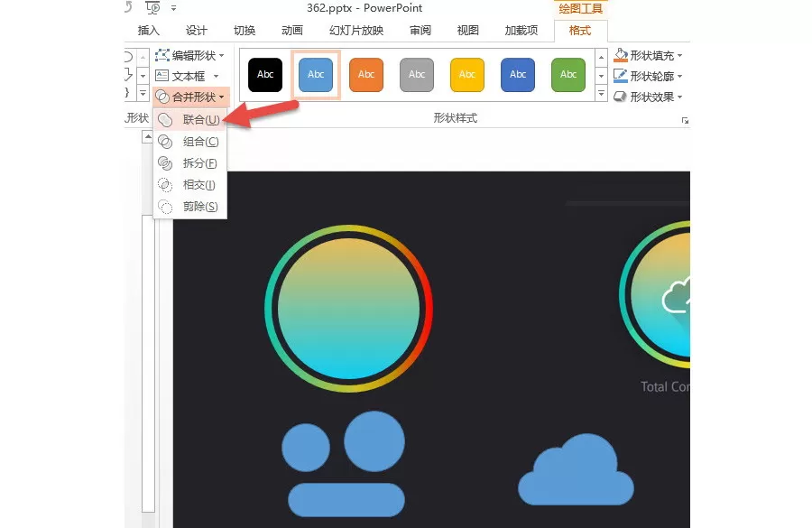Open Shape Outline (形状轮廓) pen icon
This screenshot has width=812, height=528.
click(x=621, y=76)
